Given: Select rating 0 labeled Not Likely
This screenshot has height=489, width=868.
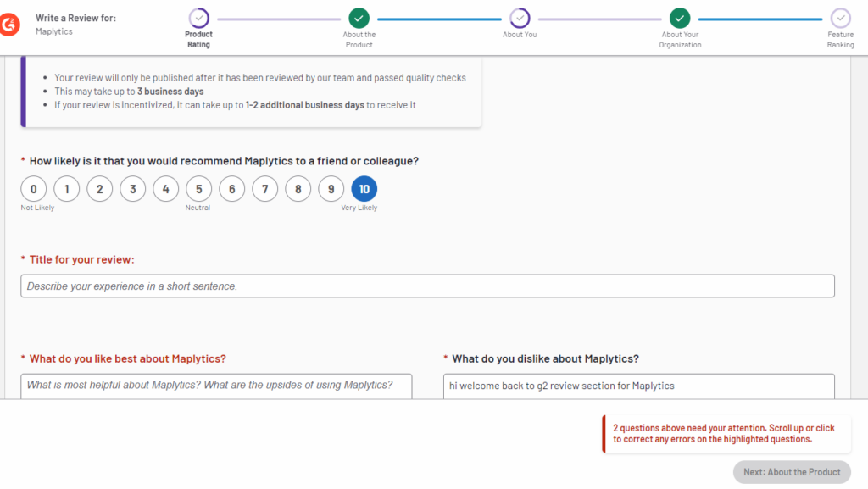Looking at the screenshot, I should click(x=33, y=188).
